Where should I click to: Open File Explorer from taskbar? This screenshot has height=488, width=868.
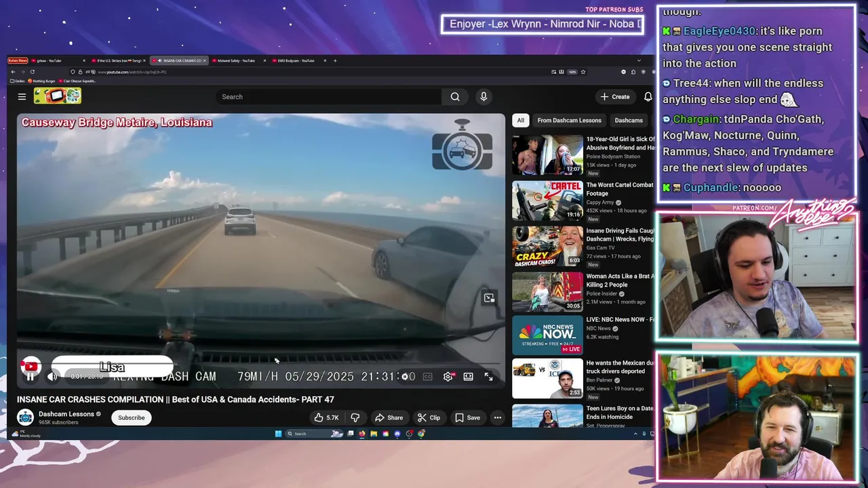click(374, 434)
